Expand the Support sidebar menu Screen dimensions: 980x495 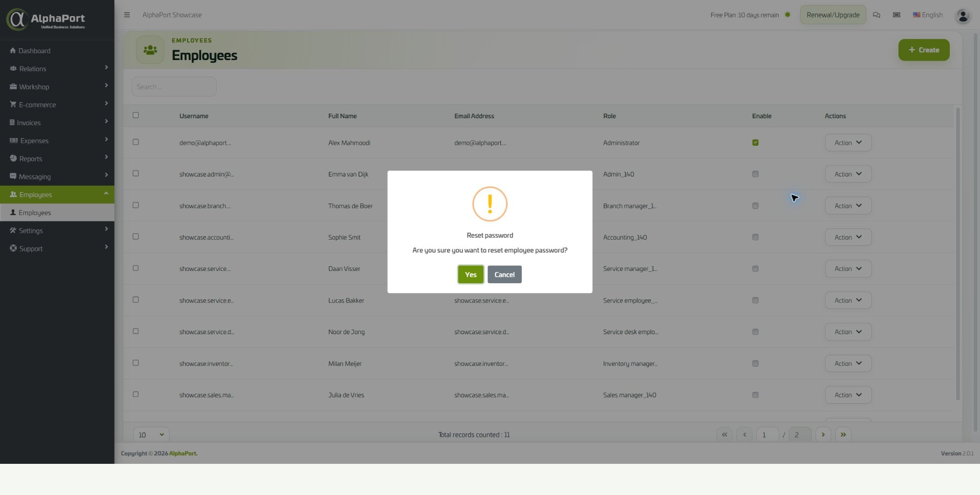pos(57,248)
